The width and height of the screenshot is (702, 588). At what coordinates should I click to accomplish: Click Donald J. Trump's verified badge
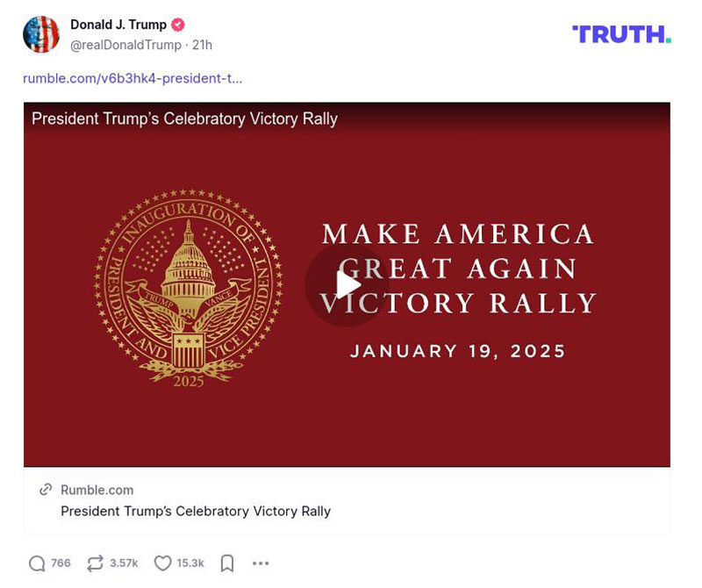point(177,25)
